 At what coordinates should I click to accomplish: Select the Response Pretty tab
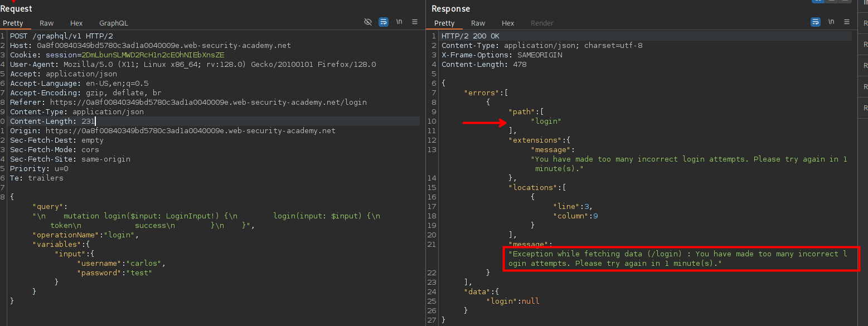tap(444, 23)
